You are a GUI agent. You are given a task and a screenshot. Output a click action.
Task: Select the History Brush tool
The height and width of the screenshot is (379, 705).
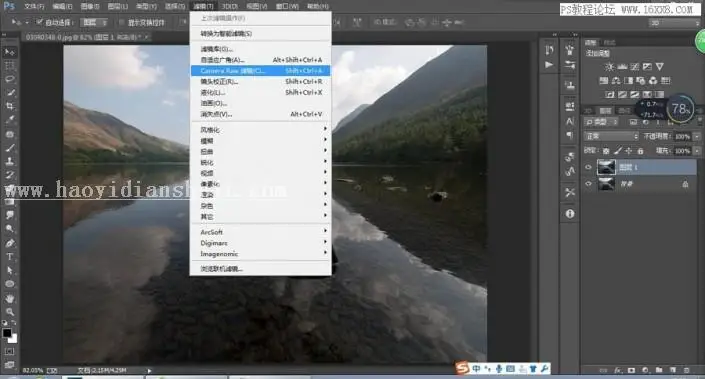point(9,174)
